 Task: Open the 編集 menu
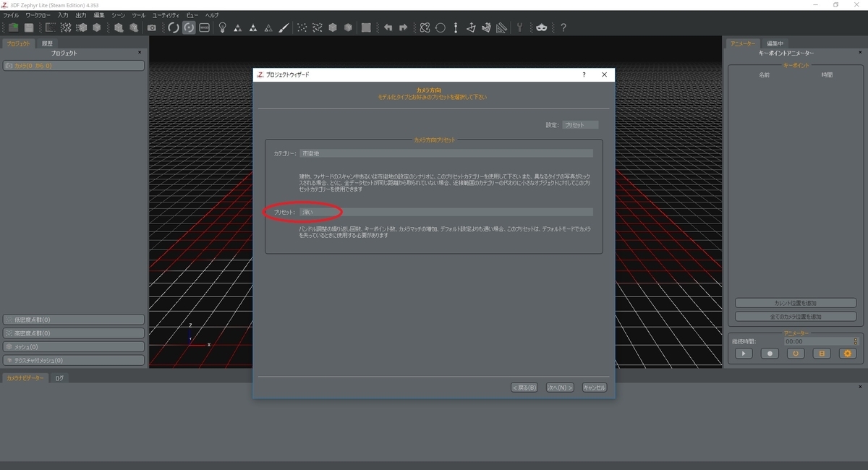(99, 15)
